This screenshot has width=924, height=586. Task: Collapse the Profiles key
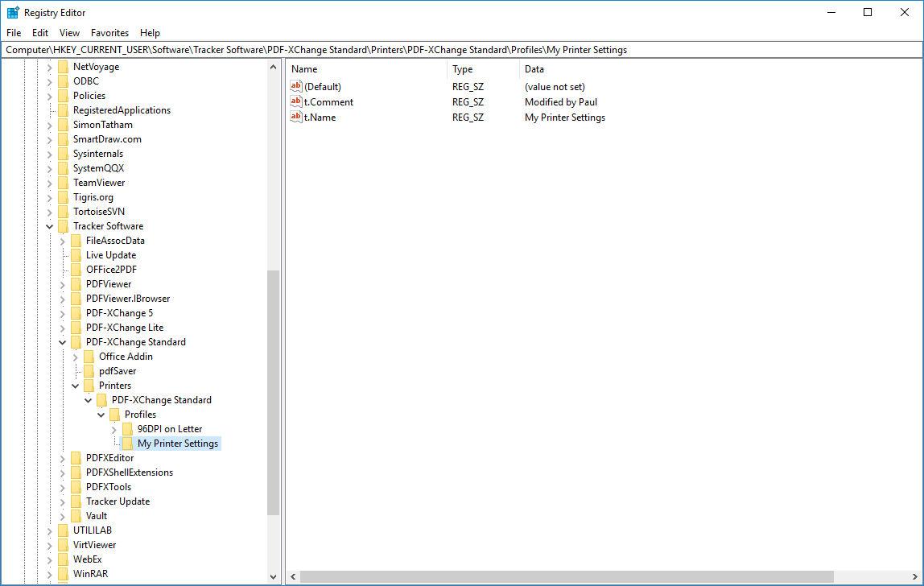point(101,415)
